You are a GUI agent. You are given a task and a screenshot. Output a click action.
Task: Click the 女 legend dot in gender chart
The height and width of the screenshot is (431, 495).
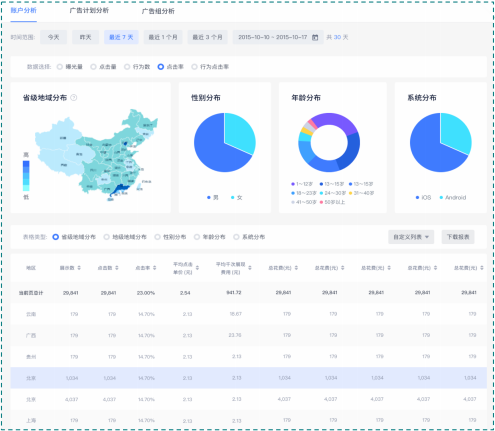coord(232,198)
